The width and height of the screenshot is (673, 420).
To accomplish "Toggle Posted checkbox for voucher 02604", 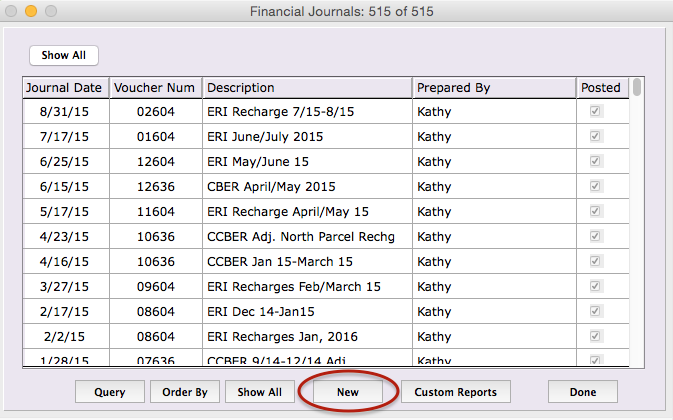I will point(597,112).
